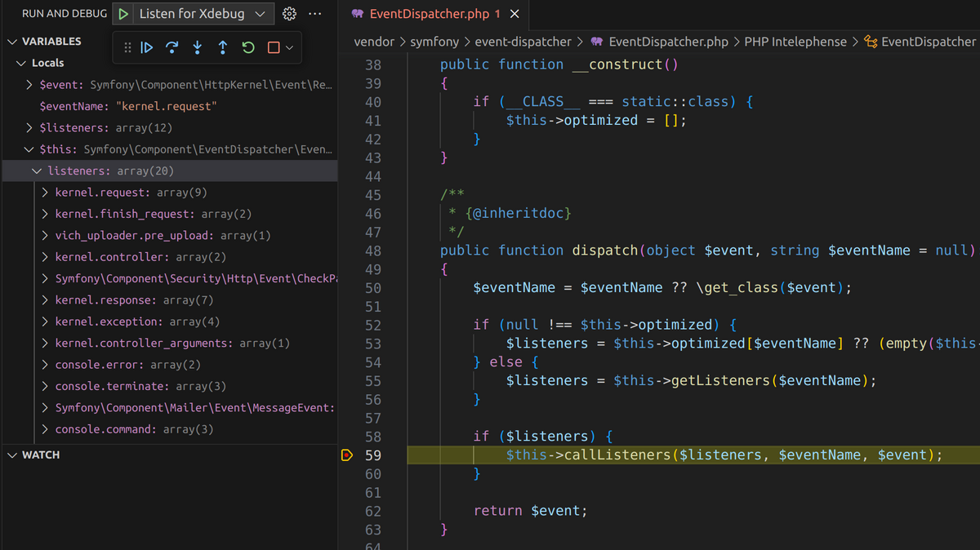Click Continue in the debug toolbar

pyautogui.click(x=146, y=47)
